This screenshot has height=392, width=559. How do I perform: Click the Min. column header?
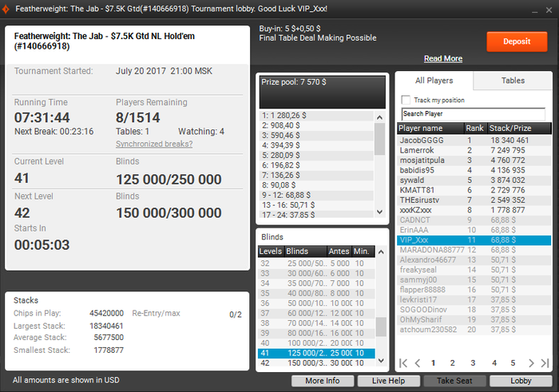(363, 251)
